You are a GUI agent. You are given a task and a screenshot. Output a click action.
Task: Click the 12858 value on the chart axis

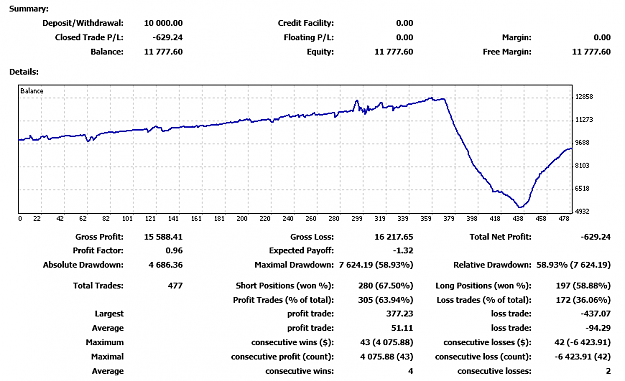tap(584, 96)
